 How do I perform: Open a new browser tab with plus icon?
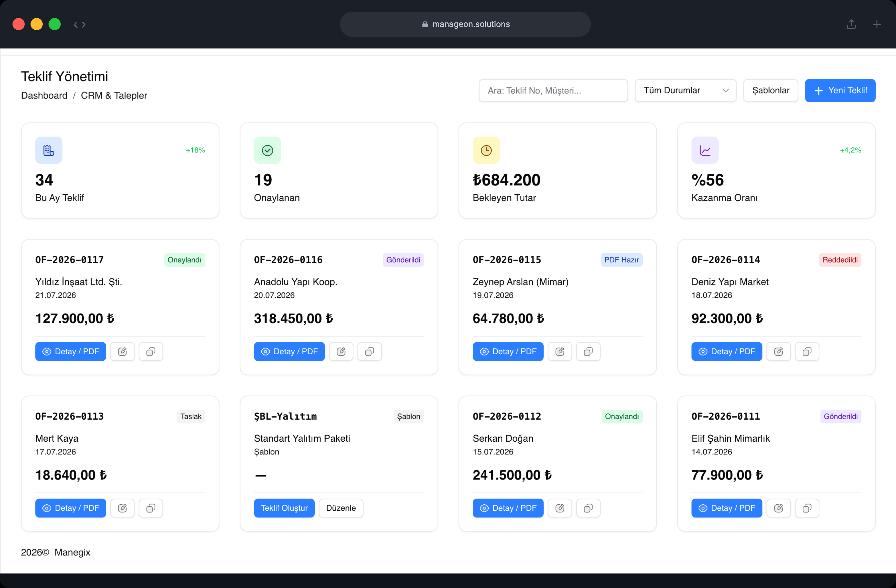point(877,24)
